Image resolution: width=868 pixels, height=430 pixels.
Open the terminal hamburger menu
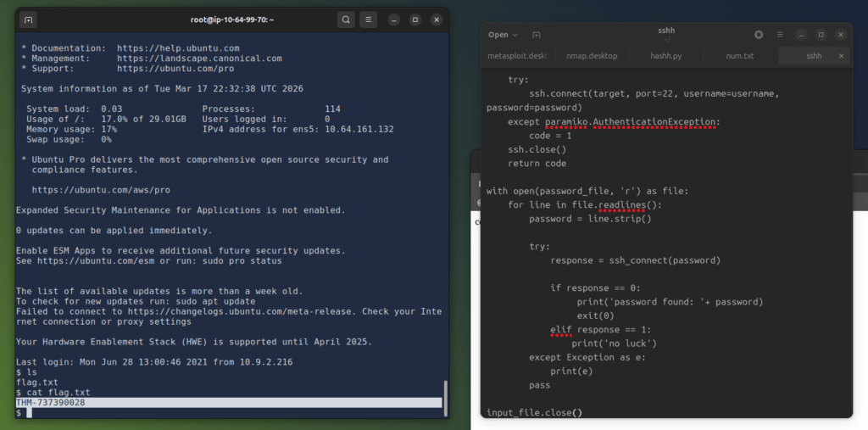coord(368,20)
